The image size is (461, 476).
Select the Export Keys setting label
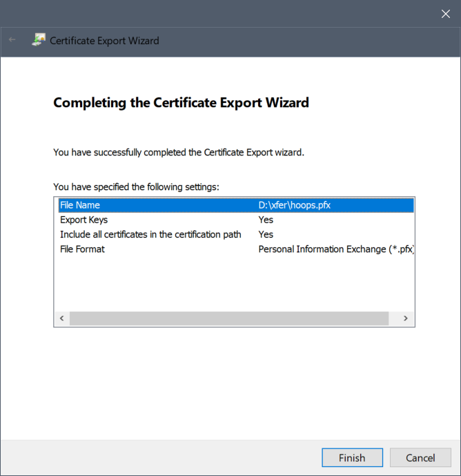[x=84, y=220]
